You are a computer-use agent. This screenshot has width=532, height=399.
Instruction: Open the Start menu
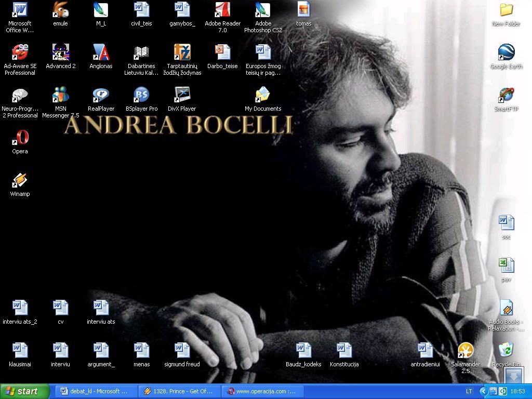tap(24, 391)
